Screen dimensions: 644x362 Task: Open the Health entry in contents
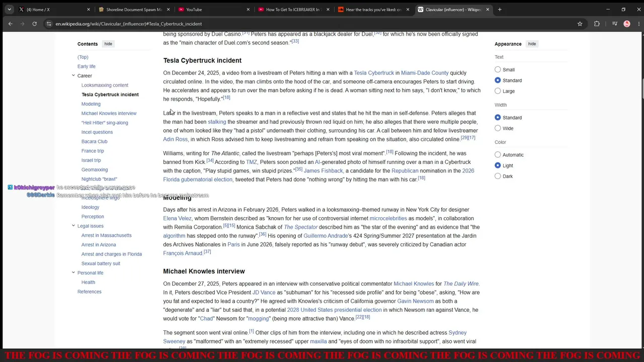click(88, 282)
